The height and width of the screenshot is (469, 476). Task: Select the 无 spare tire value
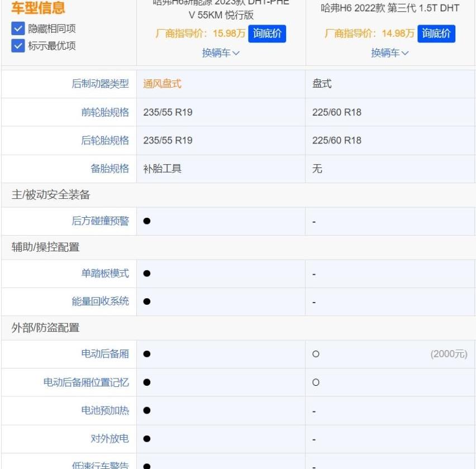coord(317,169)
